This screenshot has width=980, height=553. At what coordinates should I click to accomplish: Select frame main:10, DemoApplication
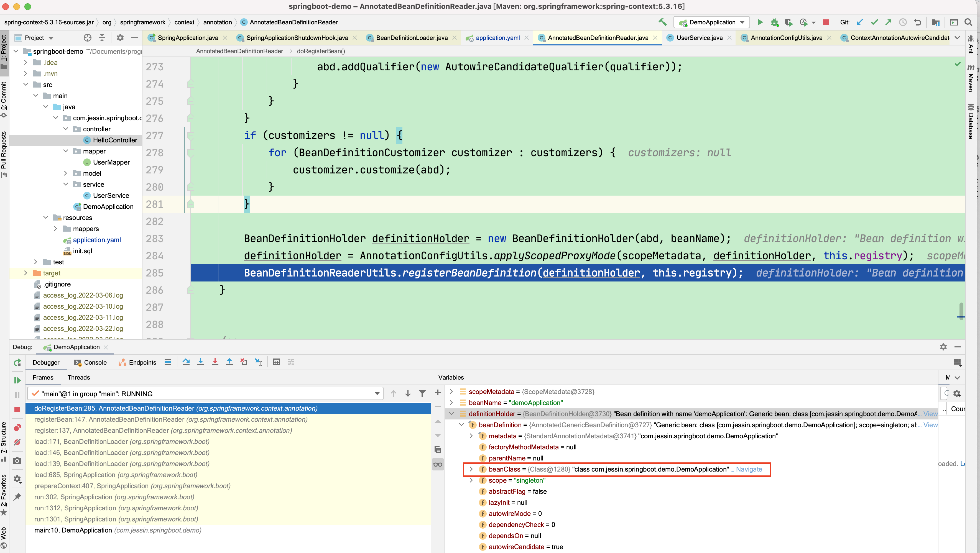(228, 530)
